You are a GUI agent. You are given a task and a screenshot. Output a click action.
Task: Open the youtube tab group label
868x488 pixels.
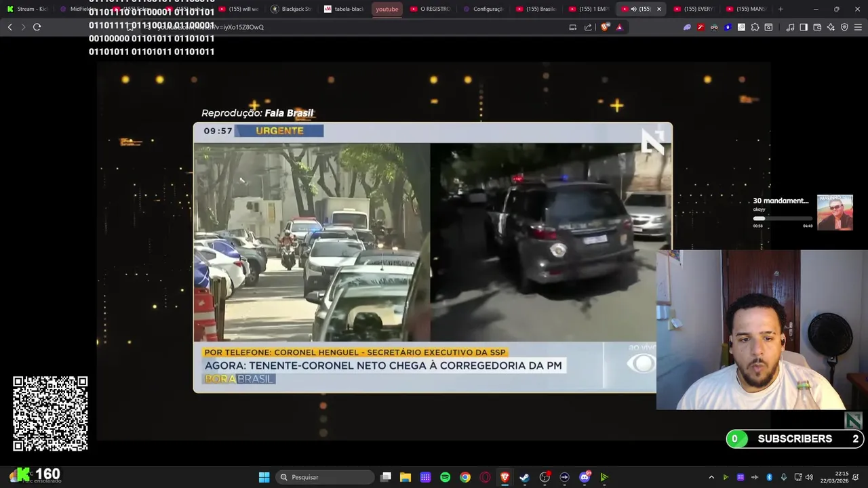tap(387, 9)
